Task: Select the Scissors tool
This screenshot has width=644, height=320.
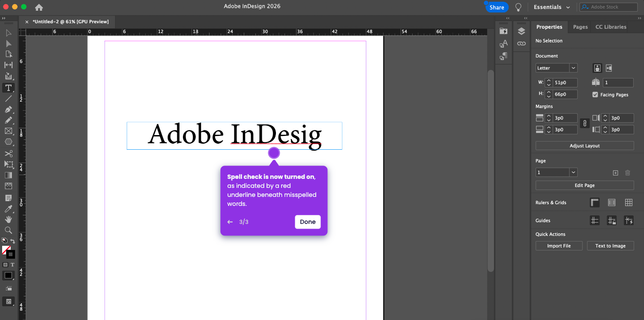Action: tap(8, 153)
